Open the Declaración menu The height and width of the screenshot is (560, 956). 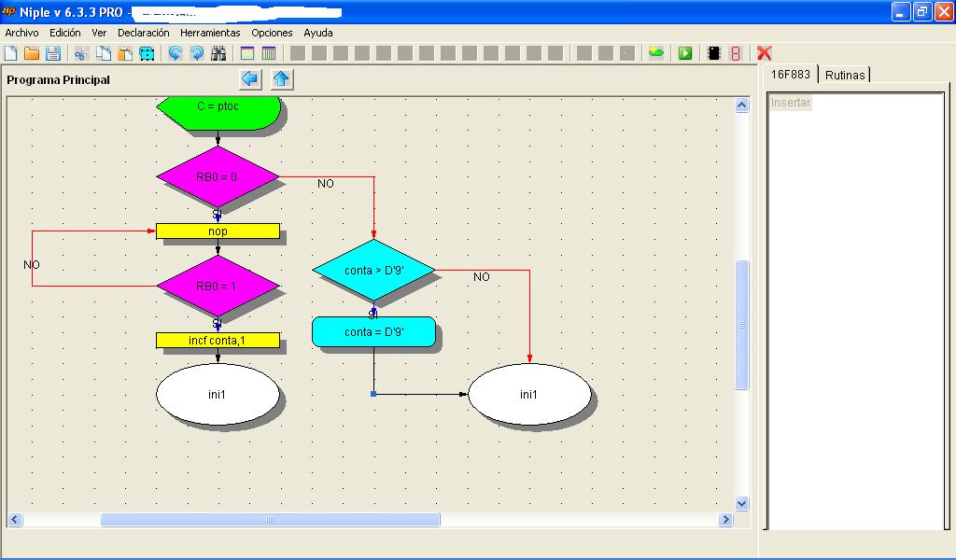click(143, 33)
